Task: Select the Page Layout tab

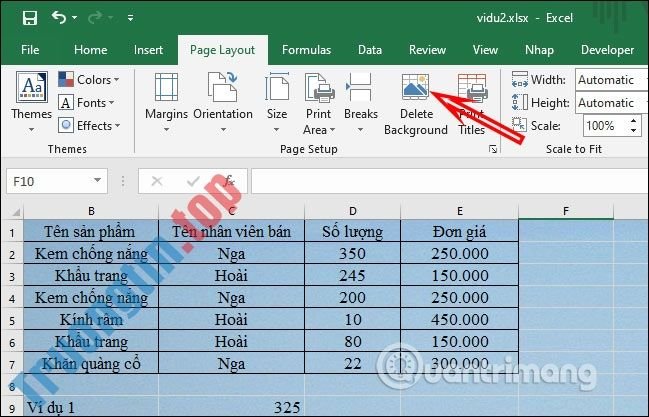Action: (223, 50)
